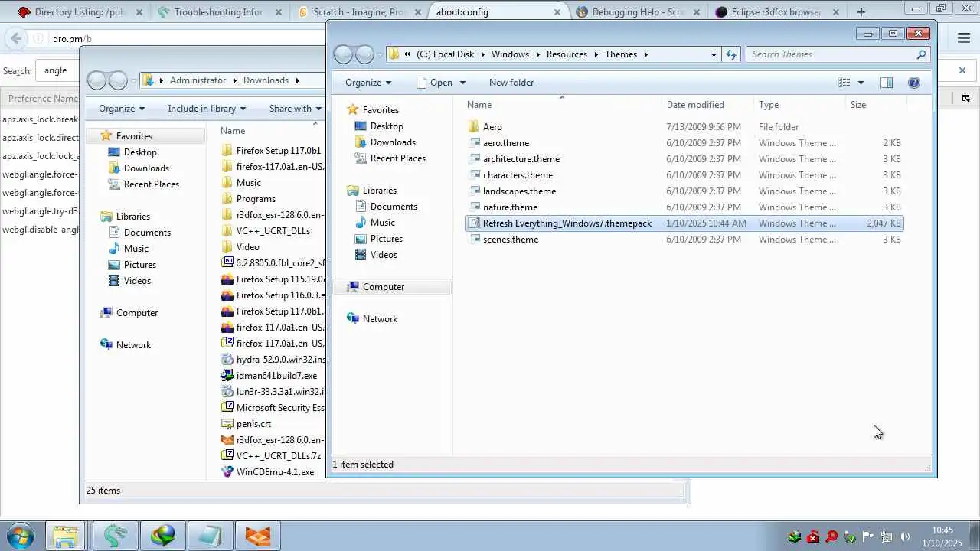Open Firefox hamburger menu
This screenshot has height=551, width=980.
click(x=964, y=38)
